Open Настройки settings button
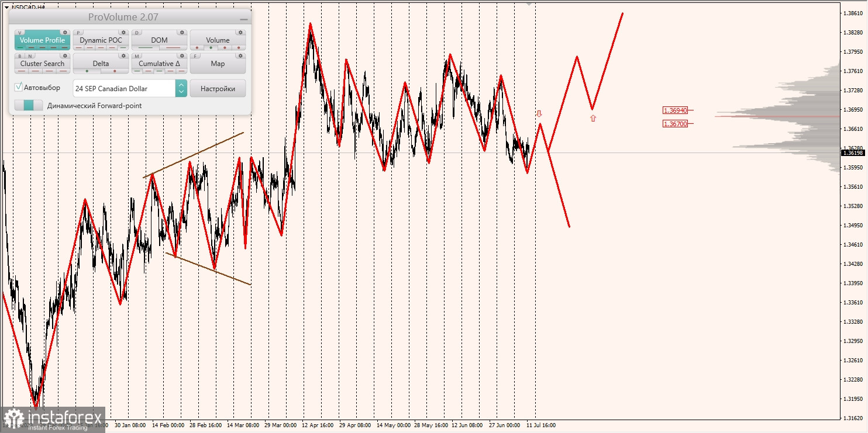 (218, 88)
